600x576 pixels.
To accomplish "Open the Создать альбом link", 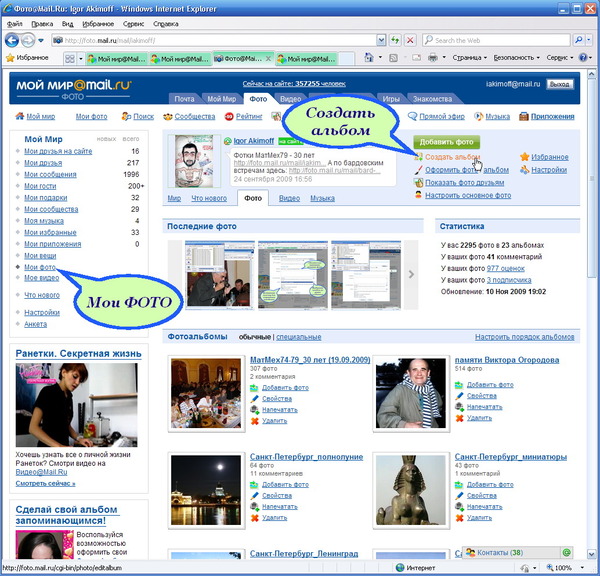I will point(453,157).
